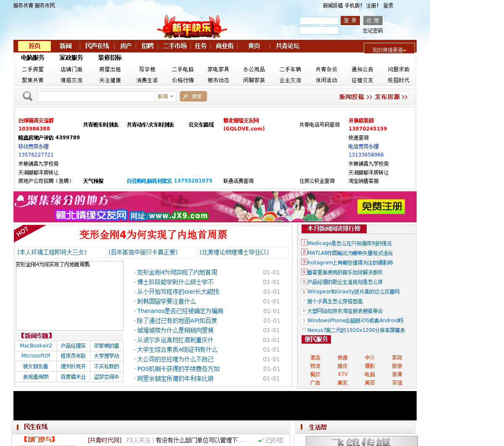The width and height of the screenshot is (504, 446).
Task: Click the 天气预报 link
Action: (93, 181)
